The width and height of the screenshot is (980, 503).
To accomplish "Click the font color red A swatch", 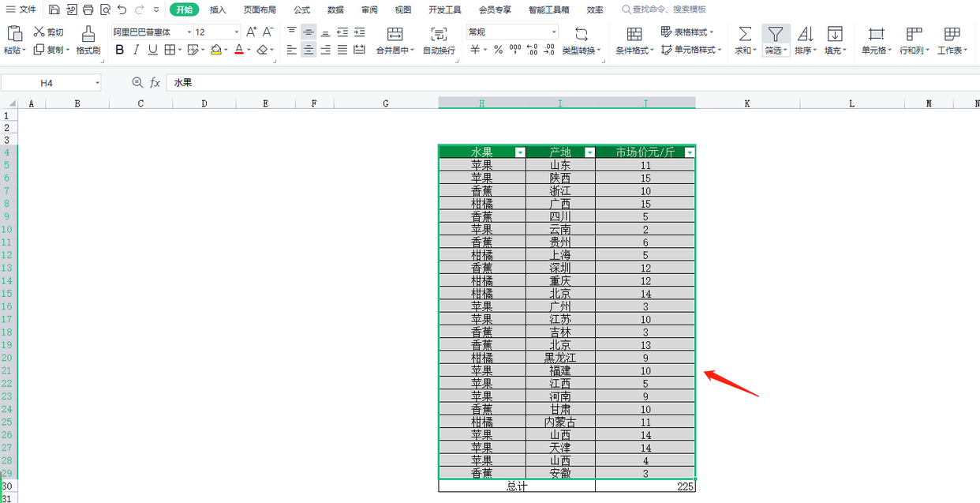I will [x=239, y=50].
